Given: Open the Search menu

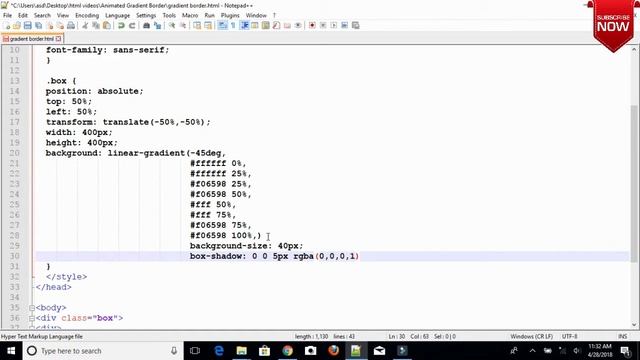Looking at the screenshot, I should [x=42, y=15].
